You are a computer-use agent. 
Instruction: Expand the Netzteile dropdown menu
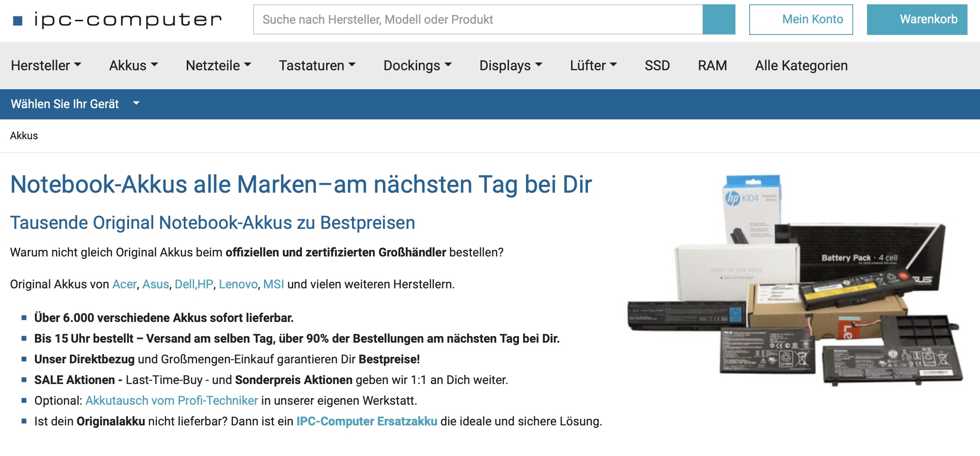click(x=218, y=66)
